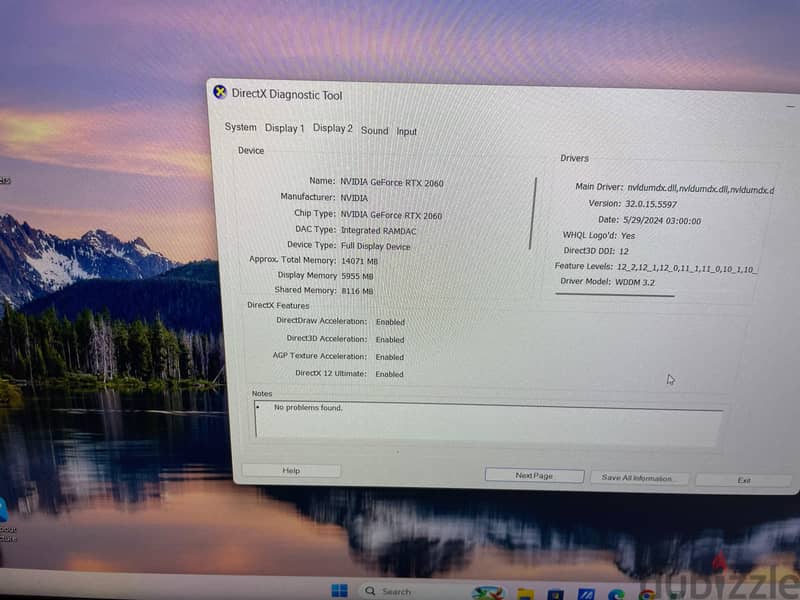Click the '5955 MB' display memory value
This screenshot has width=800, height=600.
pos(357,276)
